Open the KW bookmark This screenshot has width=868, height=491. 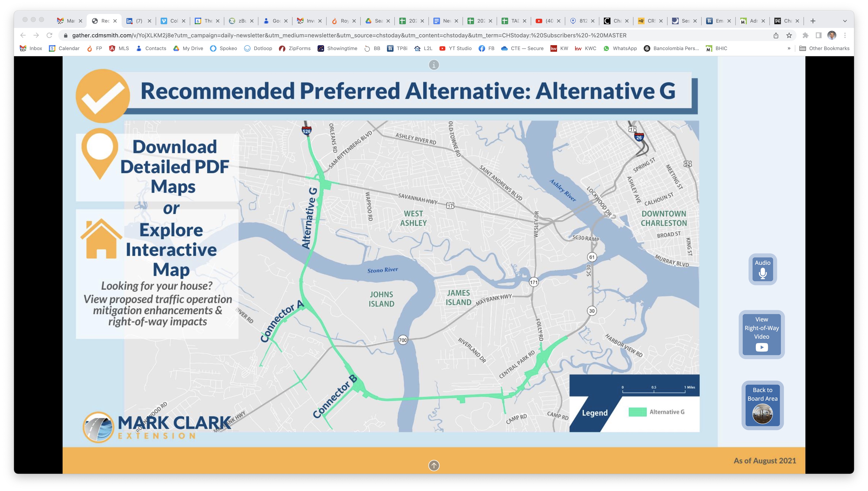559,49
